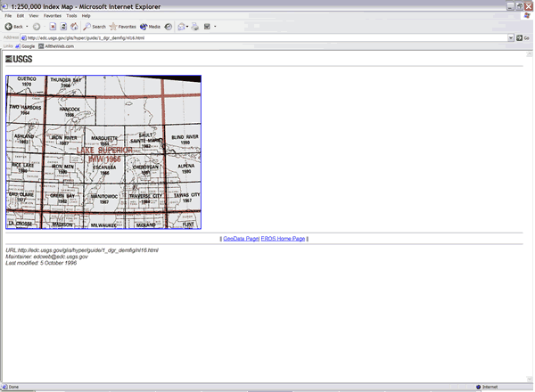The height and width of the screenshot is (392, 535).
Task: Click the Stop loading icon
Action: [51, 27]
